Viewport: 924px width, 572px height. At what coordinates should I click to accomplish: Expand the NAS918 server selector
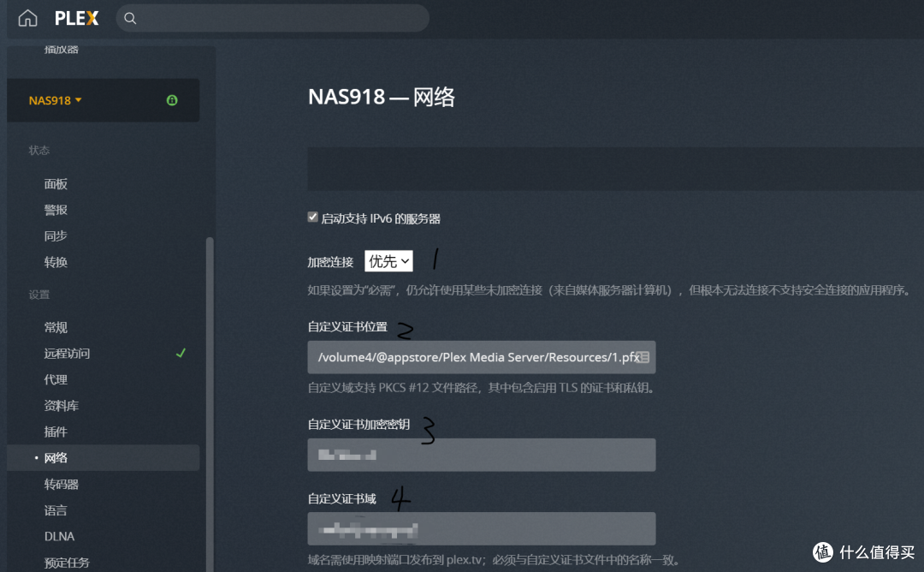point(54,100)
